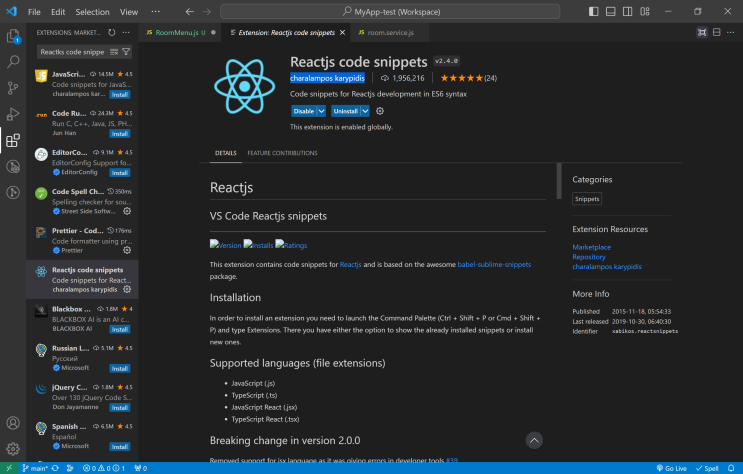Toggle the primary side bar visibility
This screenshot has width=743, height=474.
pos(593,11)
